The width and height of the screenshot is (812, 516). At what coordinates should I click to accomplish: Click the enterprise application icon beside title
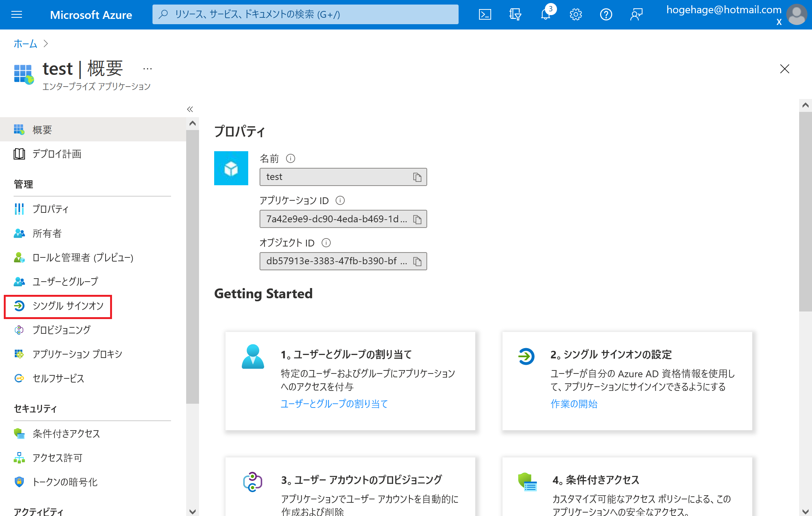click(24, 74)
